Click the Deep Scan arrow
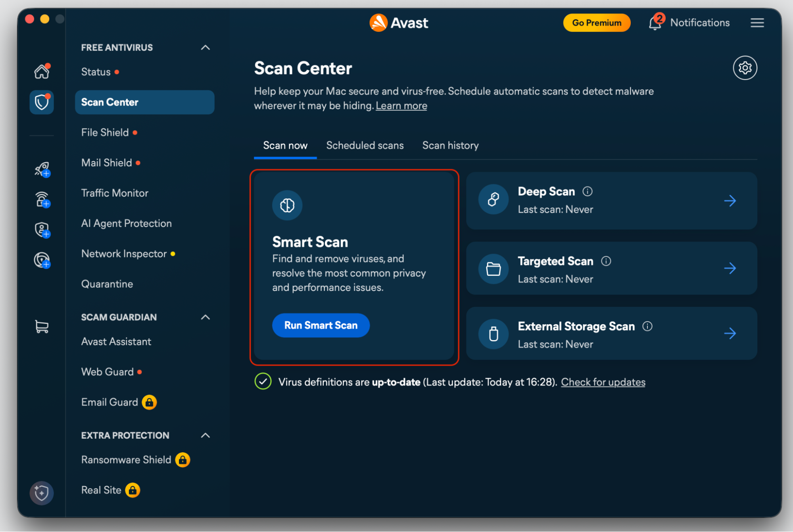 pyautogui.click(x=730, y=201)
